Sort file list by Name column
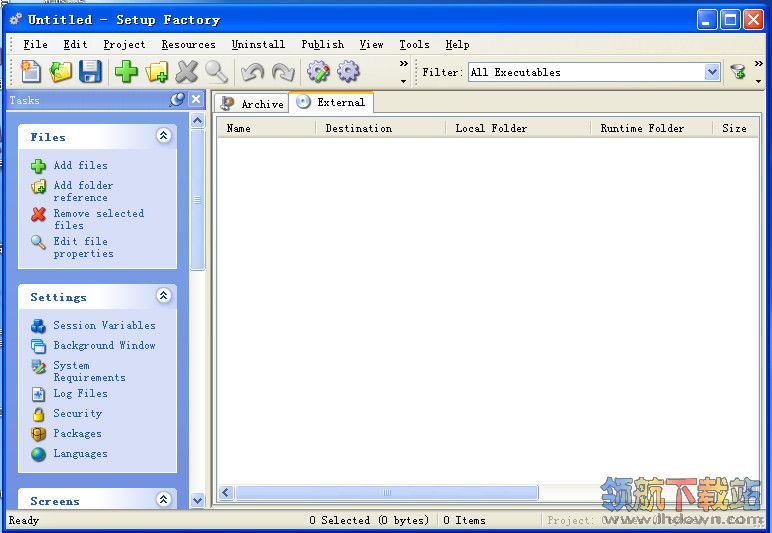 click(x=266, y=128)
